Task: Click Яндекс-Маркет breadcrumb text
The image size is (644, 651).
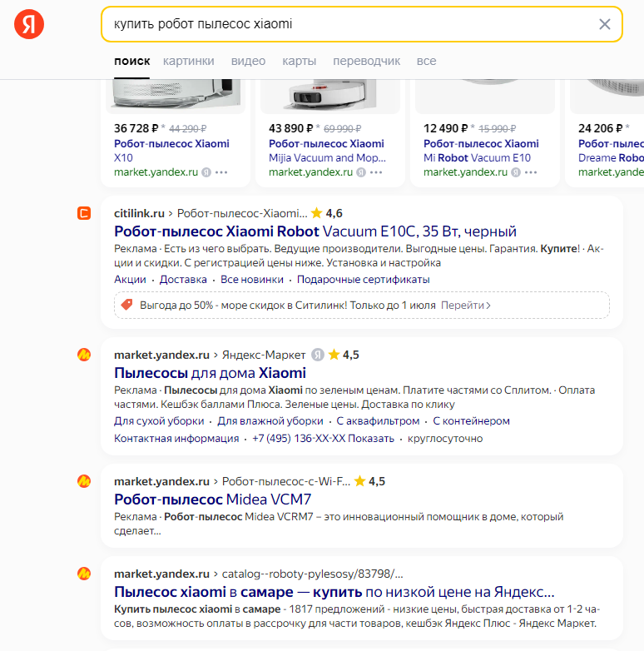Action: click(x=264, y=355)
